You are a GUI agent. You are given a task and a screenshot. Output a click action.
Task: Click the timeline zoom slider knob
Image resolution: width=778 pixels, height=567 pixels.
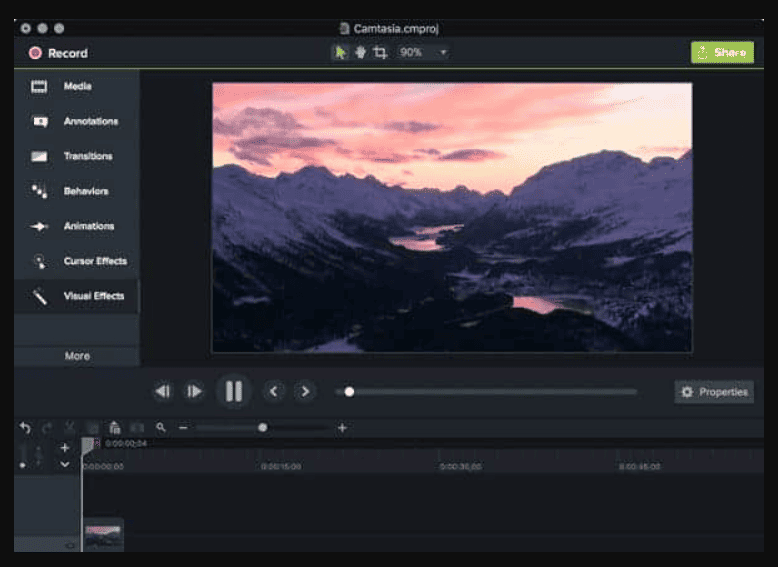pyautogui.click(x=262, y=428)
